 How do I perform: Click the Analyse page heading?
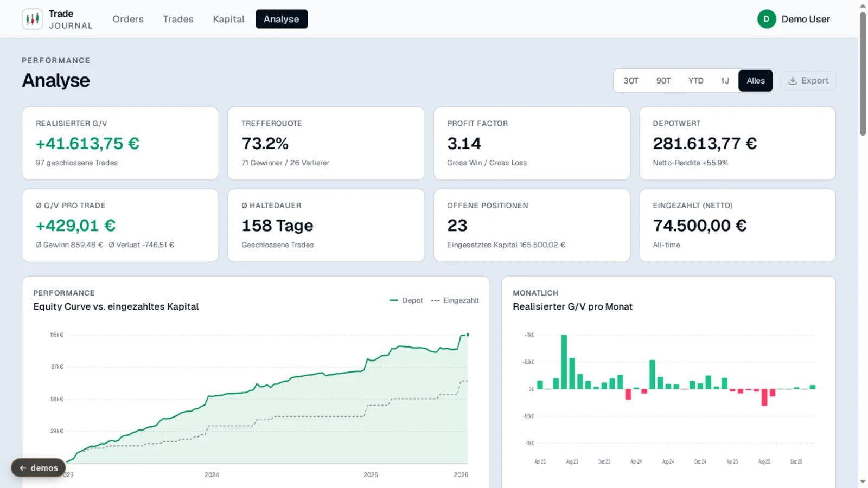tap(56, 80)
